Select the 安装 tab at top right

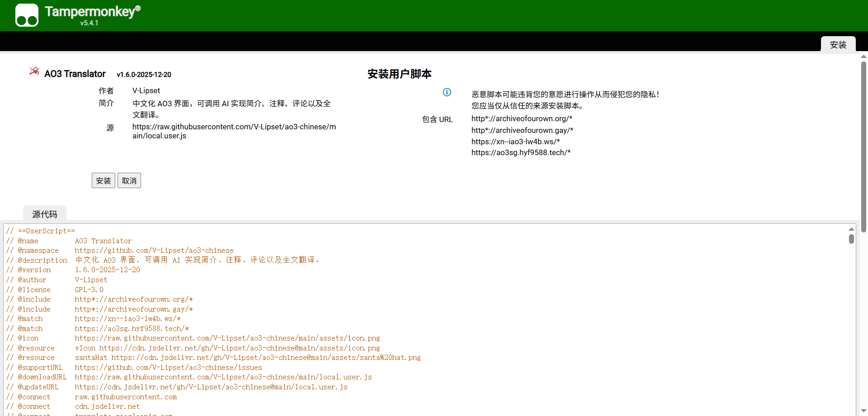coord(838,45)
